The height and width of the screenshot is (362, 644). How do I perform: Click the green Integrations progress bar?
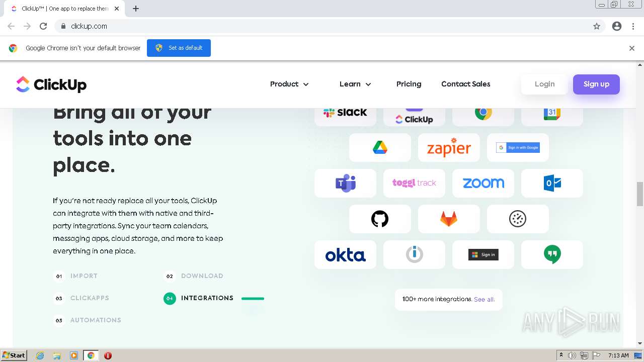253,299
